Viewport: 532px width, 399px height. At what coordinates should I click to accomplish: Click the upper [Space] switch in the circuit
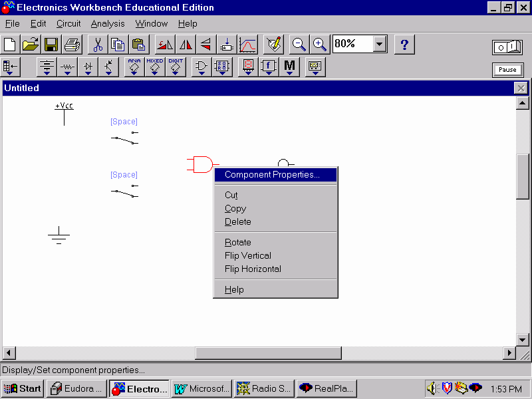(124, 138)
